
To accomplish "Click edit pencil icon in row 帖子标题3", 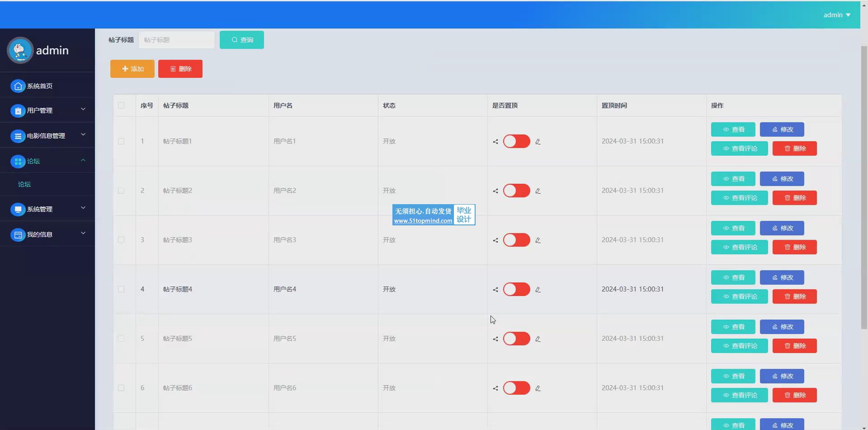I will pos(538,240).
